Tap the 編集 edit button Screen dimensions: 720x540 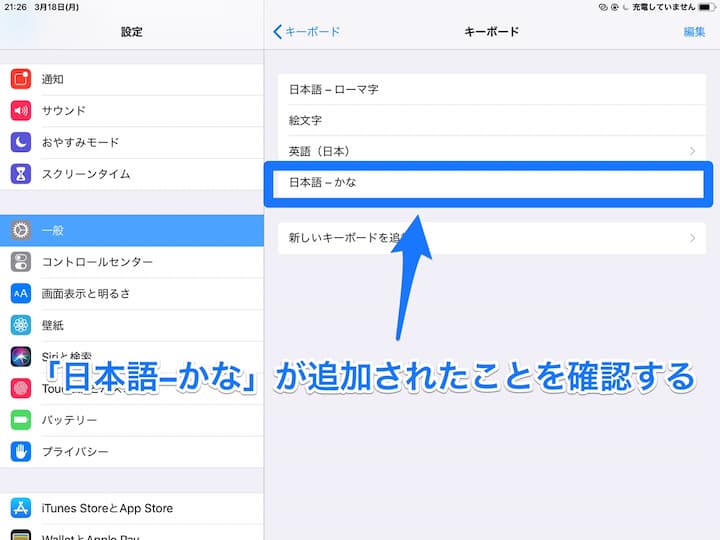694,32
